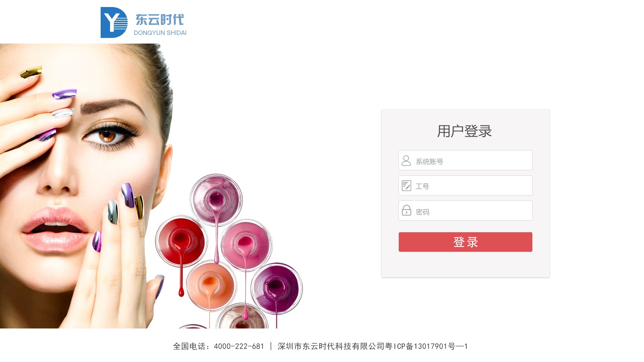Click the blue DY logo emblem

coord(114,22)
